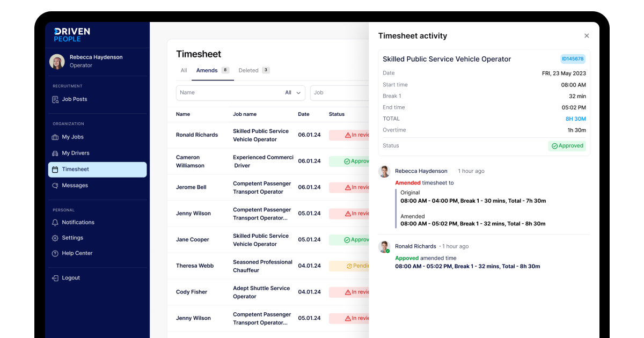Click the 8H 30M total value

pyautogui.click(x=575, y=119)
